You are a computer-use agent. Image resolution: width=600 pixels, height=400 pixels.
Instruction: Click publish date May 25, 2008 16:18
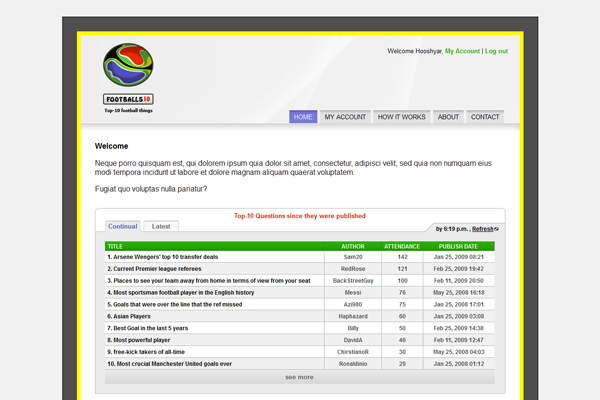[458, 292]
